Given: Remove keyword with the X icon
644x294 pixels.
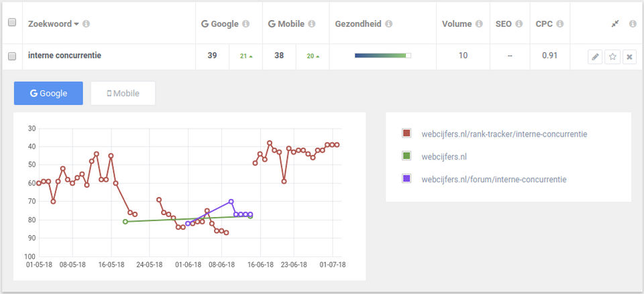Looking at the screenshot, I should 629,57.
